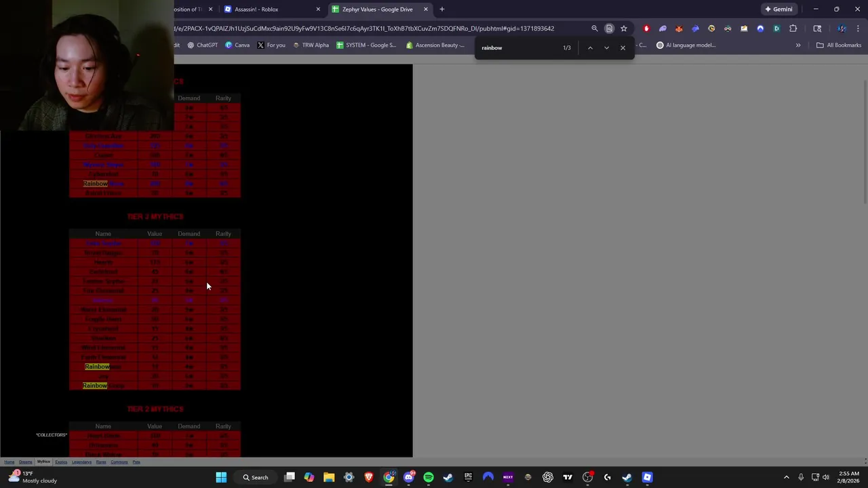This screenshot has height=488, width=868.
Task: Open Logitech G HUB in the taskbar
Action: pyautogui.click(x=607, y=477)
